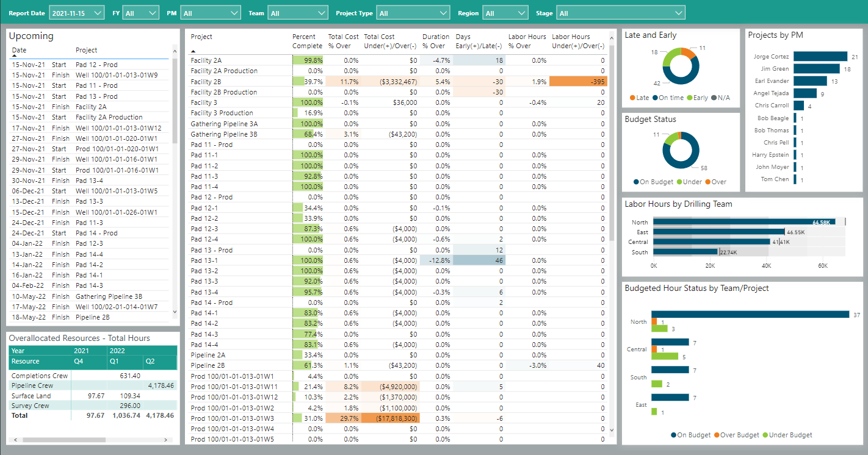Click the Over Budget legend marker at bottom
The image size is (868, 455).
[717, 435]
